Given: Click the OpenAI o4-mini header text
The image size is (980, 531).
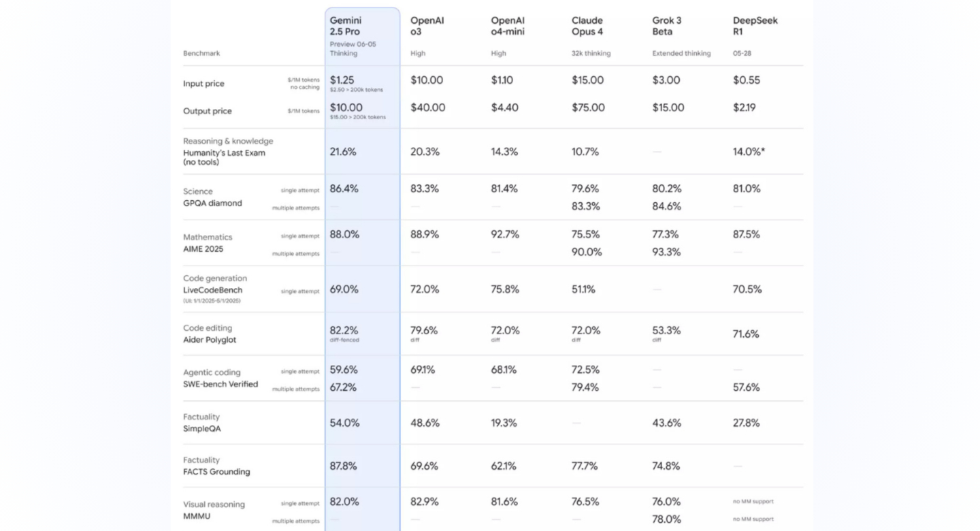Looking at the screenshot, I should click(508, 26).
